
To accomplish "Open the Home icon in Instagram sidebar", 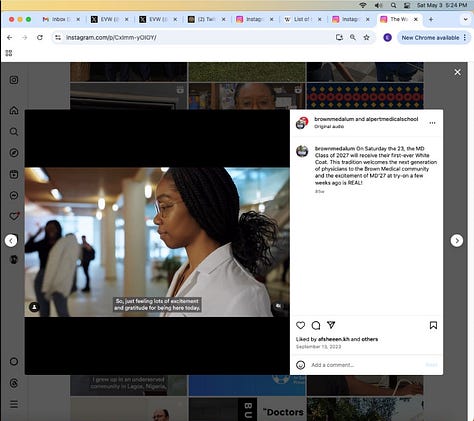I will tap(14, 110).
